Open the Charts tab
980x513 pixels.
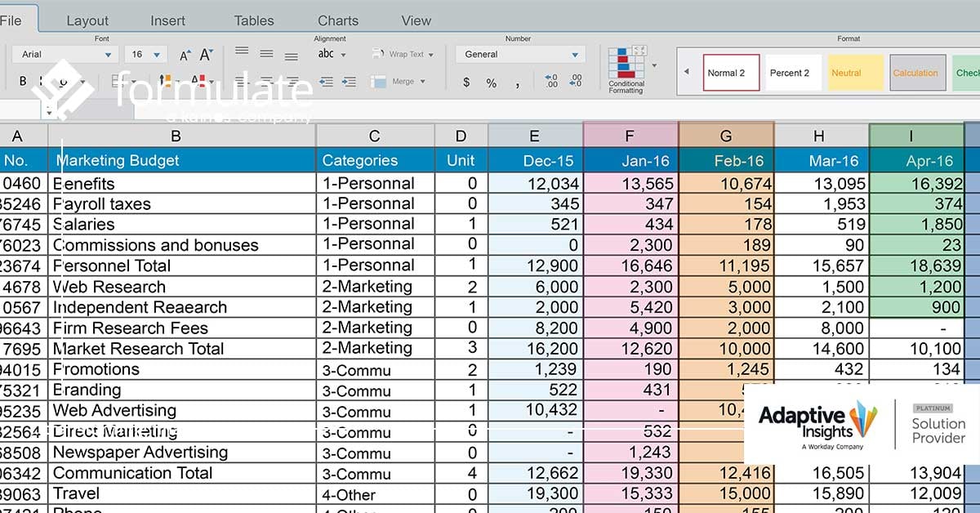click(x=337, y=20)
